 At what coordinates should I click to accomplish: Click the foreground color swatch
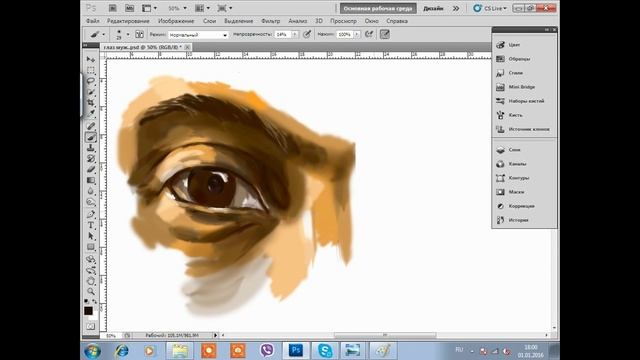click(88, 311)
